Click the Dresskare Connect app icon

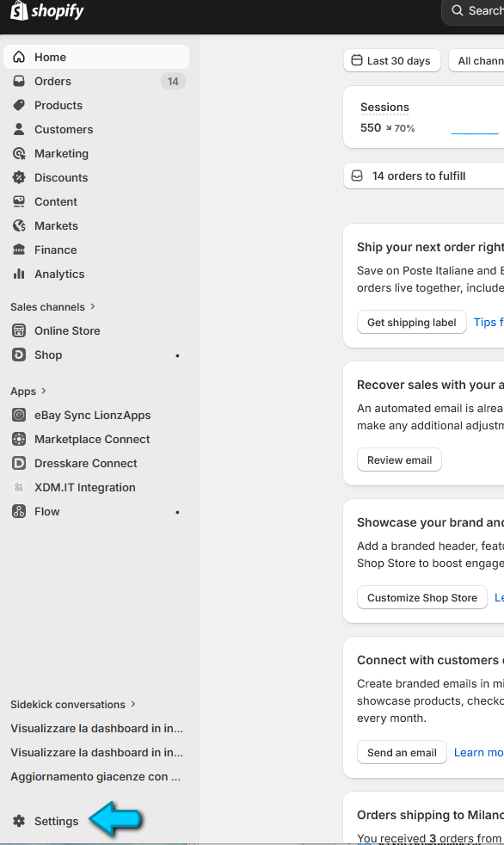pyautogui.click(x=19, y=463)
